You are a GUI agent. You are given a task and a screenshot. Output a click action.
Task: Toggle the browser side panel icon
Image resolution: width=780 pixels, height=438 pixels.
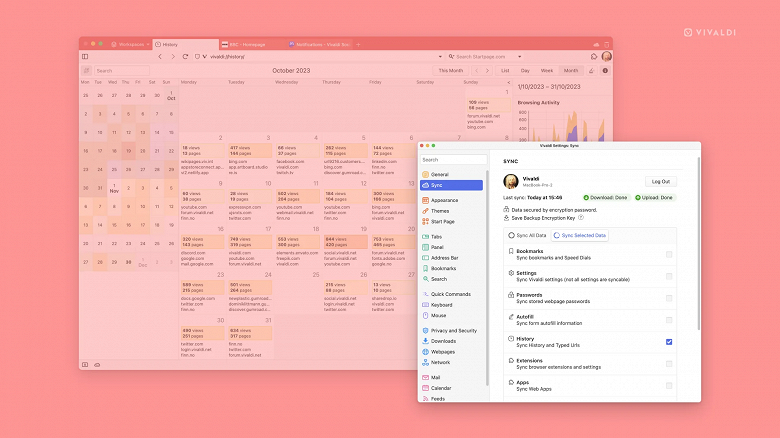point(85,57)
